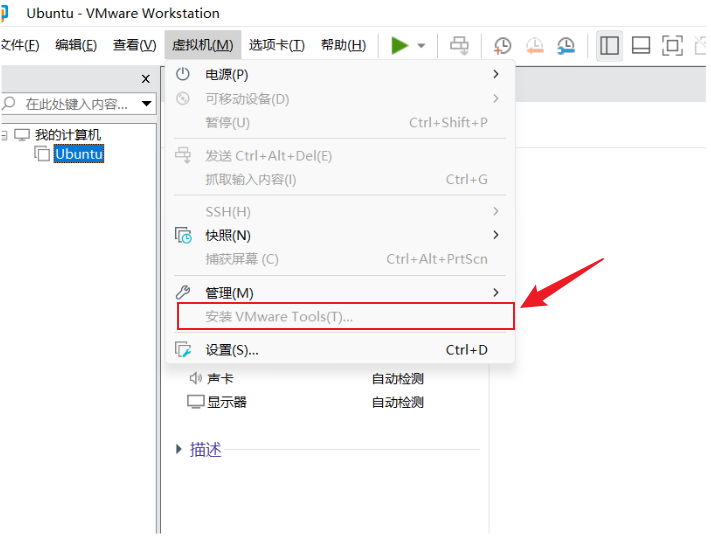Toggle the library sidebar view icon
The width and height of the screenshot is (711, 537).
[x=609, y=45]
